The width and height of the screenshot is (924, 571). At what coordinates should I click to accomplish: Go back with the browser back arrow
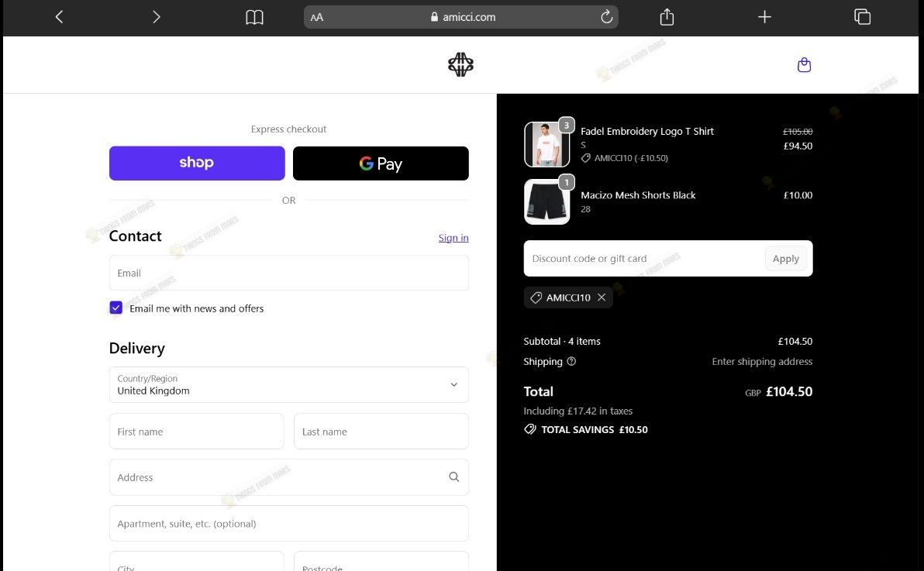coord(59,17)
